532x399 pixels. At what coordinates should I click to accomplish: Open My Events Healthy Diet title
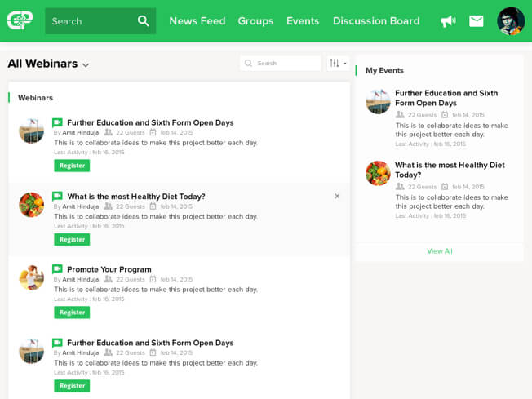(450, 170)
